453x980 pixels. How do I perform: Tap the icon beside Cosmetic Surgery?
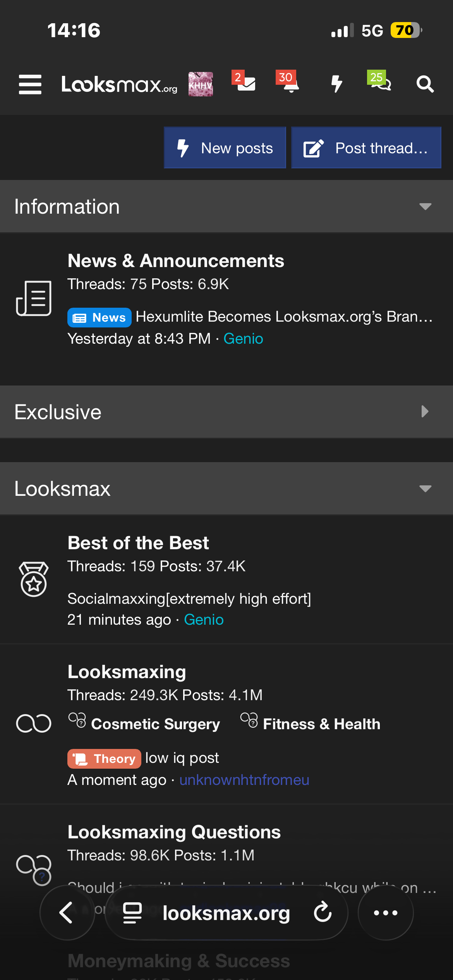(x=77, y=720)
